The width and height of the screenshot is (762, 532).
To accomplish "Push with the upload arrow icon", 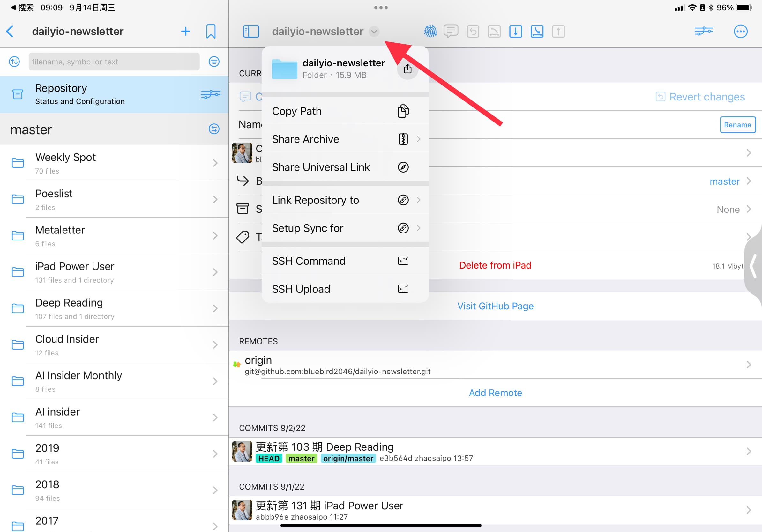I will 558,32.
